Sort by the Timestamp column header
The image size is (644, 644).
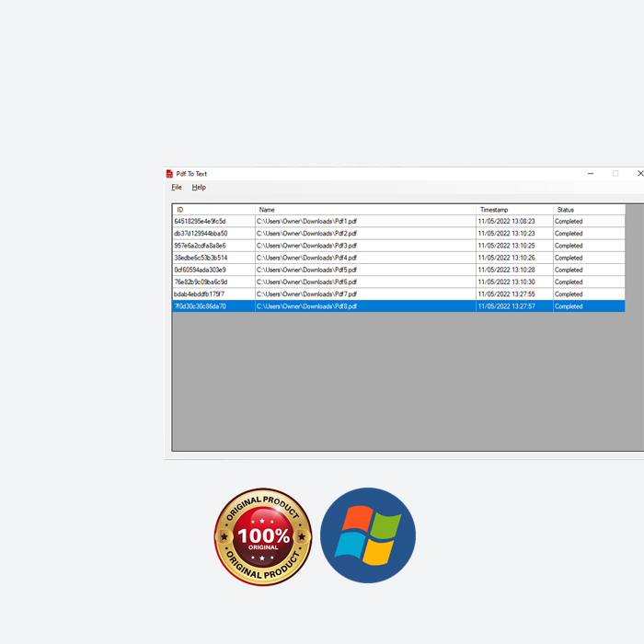[514, 210]
